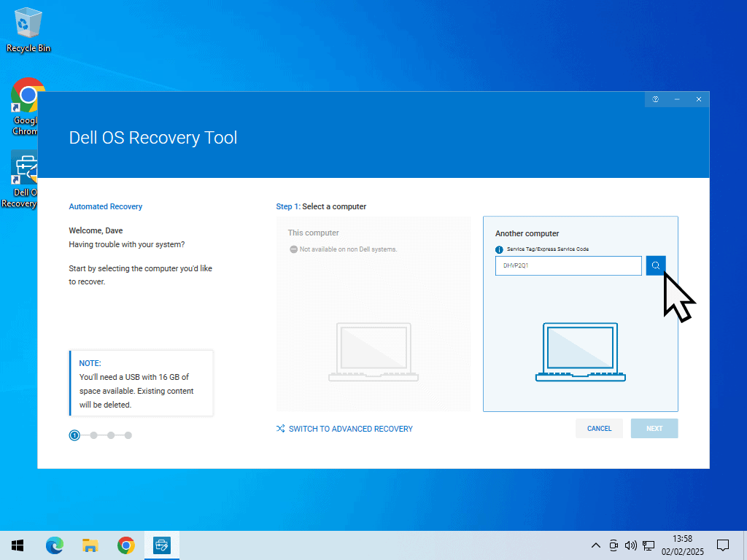
Task: Open the Dell OS Recovery Tool taskbar icon
Action: coord(162,545)
